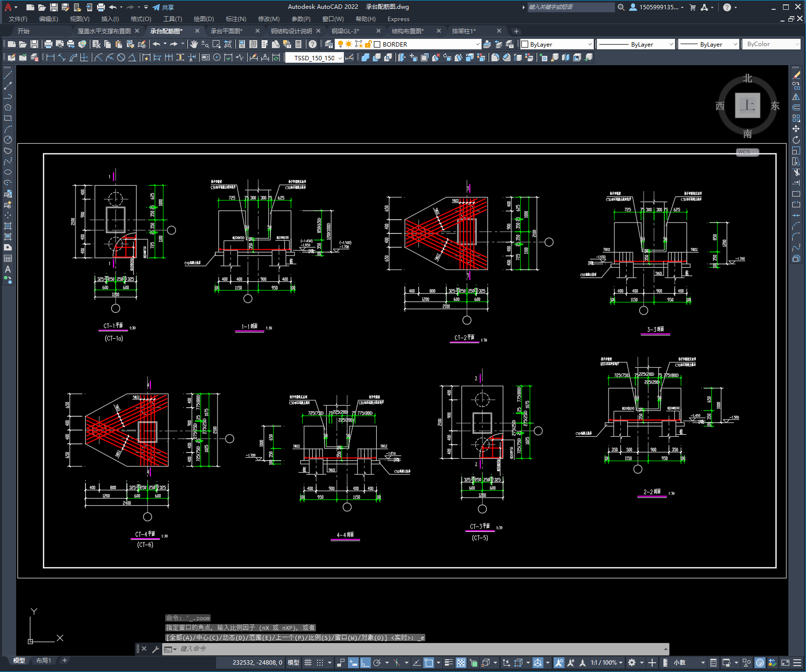This screenshot has width=806, height=672.
Task: Open the 绘图(D) menu
Action: point(204,19)
